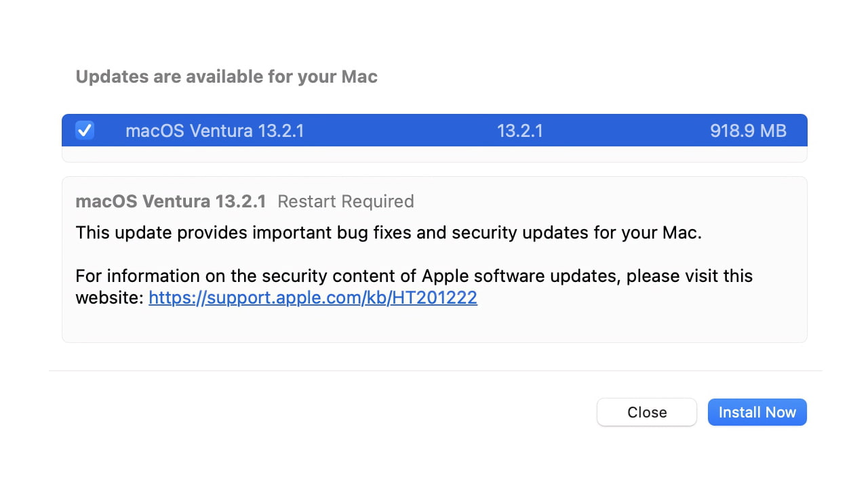Click the Restart Required label
The width and height of the screenshot is (868, 488).
point(345,201)
